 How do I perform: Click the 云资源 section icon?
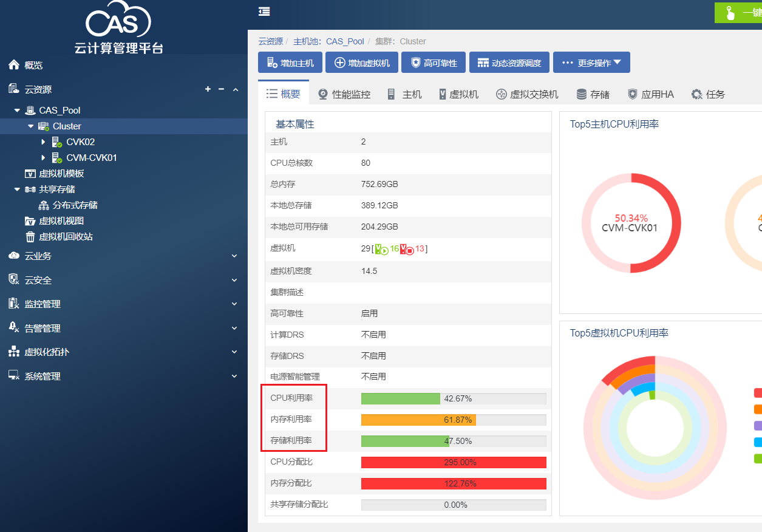click(x=14, y=89)
